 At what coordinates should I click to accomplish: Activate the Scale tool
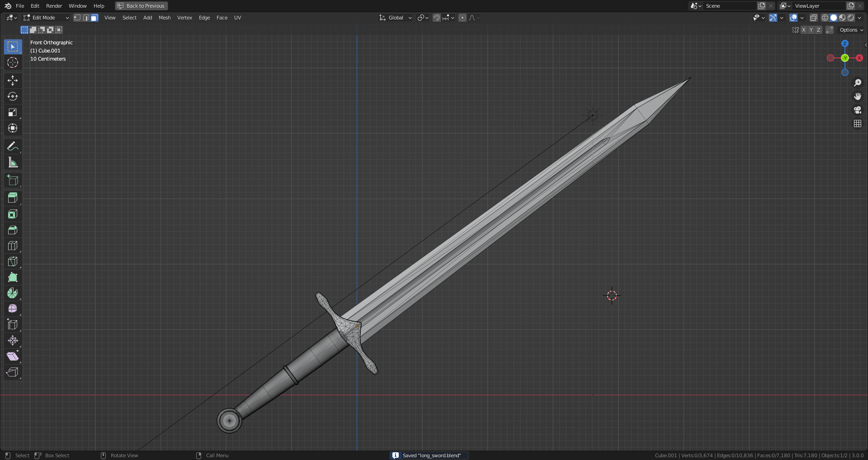(13, 112)
